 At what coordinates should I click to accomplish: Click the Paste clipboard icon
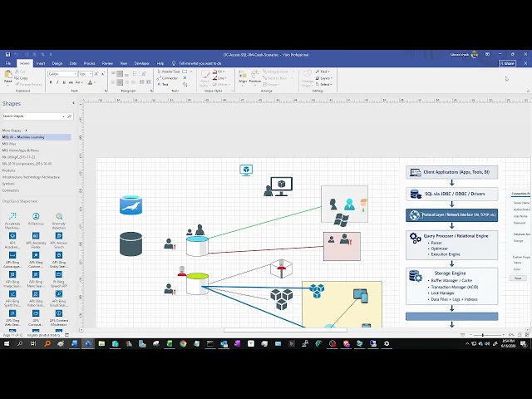point(7,77)
